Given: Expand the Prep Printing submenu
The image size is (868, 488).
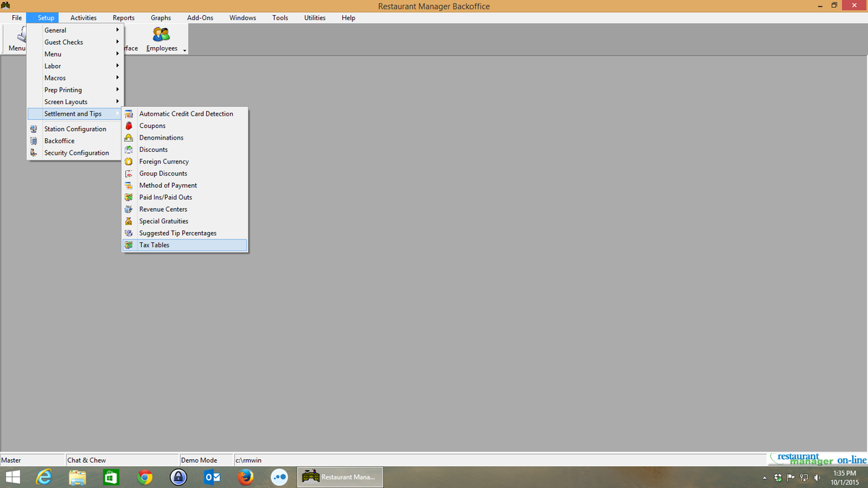Looking at the screenshot, I should 75,90.
